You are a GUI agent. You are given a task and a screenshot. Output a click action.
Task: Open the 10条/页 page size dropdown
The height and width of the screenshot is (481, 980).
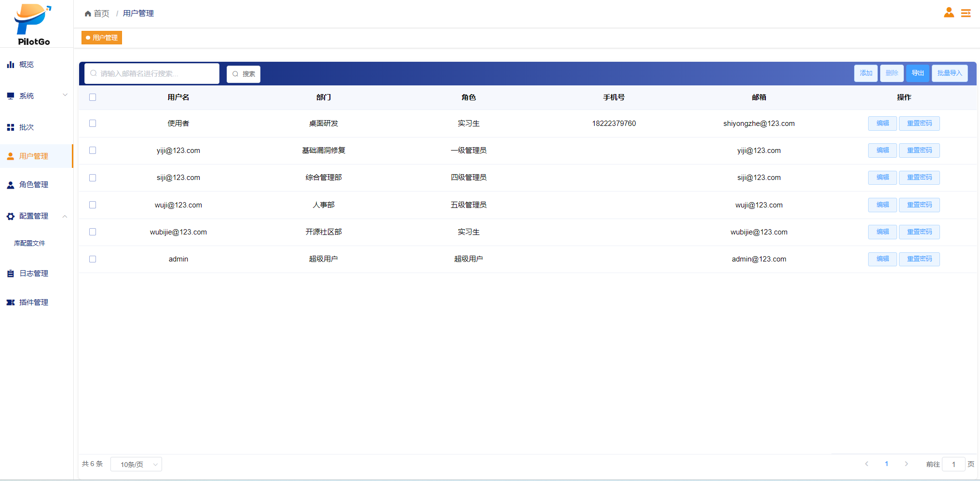136,464
